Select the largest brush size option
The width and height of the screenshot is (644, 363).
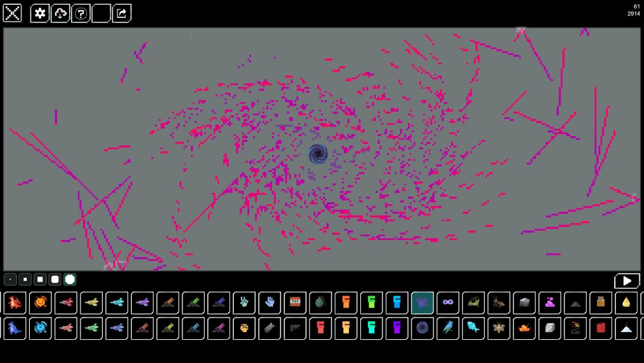70,279
